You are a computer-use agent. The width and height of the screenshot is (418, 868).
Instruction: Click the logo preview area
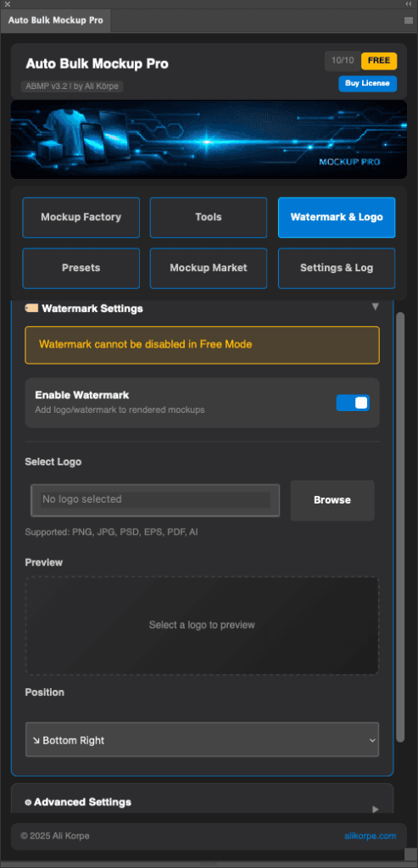pyautogui.click(x=202, y=626)
